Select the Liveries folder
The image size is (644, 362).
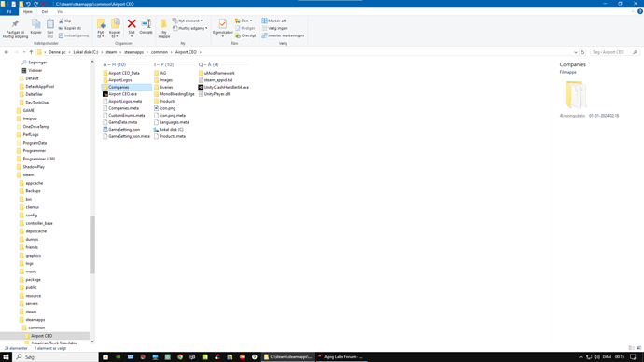(163, 88)
